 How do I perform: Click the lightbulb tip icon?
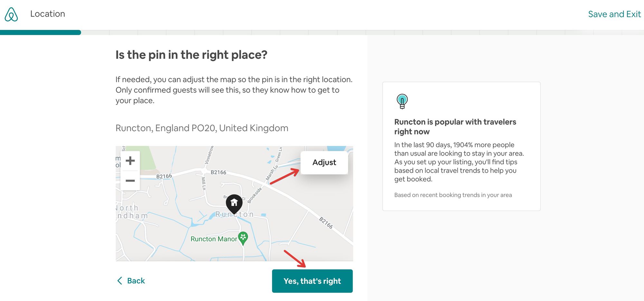[402, 101]
